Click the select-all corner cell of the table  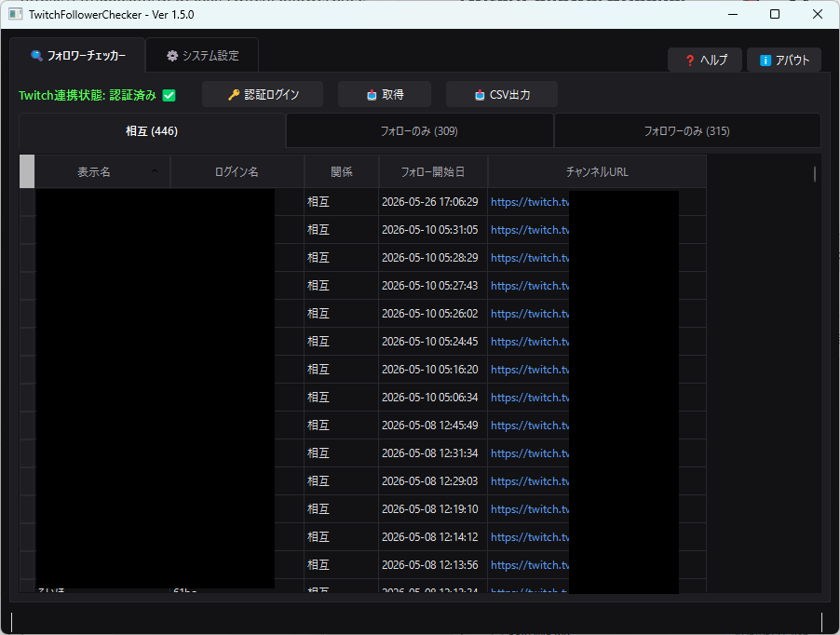(27, 171)
